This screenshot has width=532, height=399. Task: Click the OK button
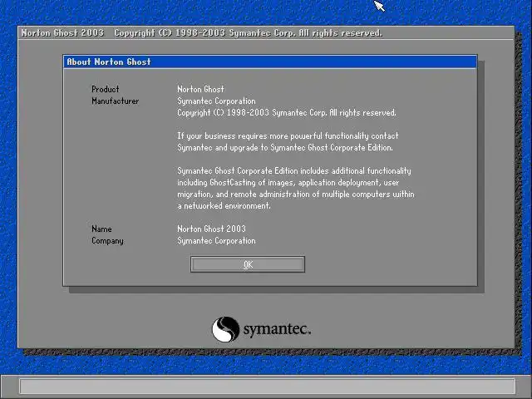(x=248, y=264)
